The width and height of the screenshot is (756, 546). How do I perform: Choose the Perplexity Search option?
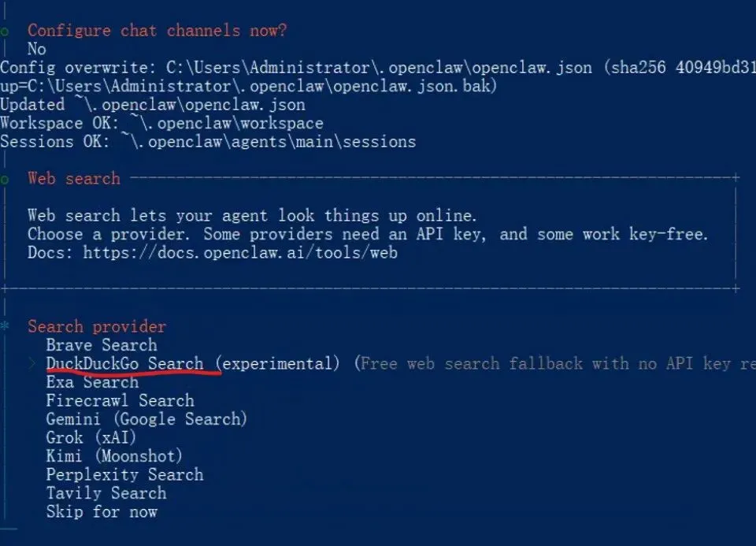[124, 474]
